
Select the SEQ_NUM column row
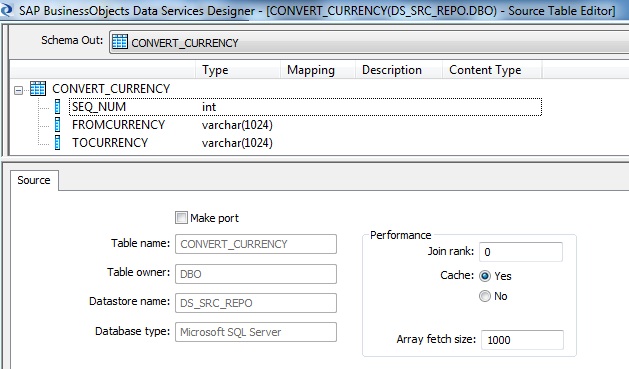coord(305,107)
